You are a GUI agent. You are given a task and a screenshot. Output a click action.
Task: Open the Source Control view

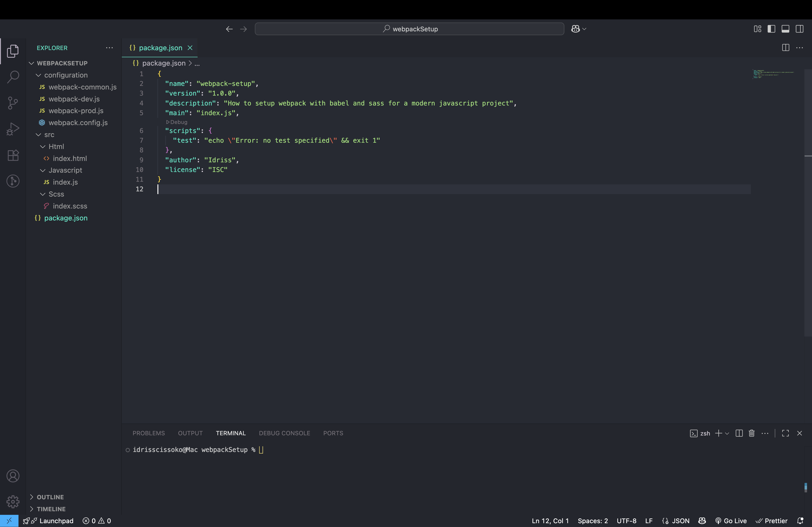tap(13, 103)
